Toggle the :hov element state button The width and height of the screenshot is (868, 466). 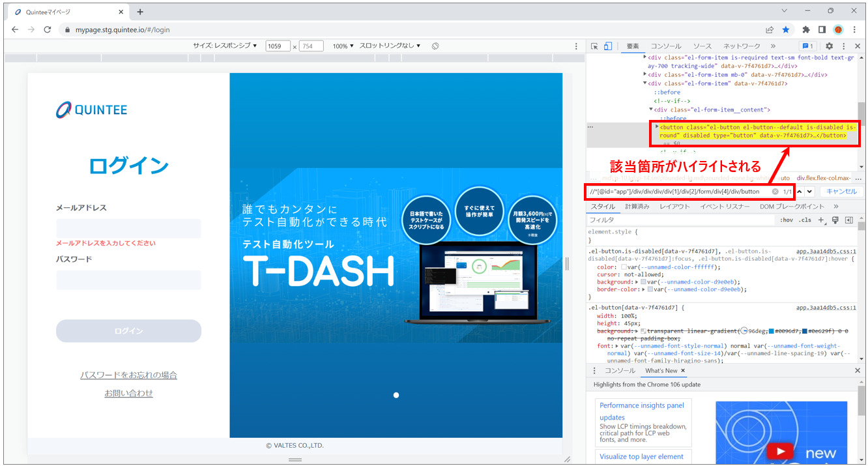(x=787, y=220)
